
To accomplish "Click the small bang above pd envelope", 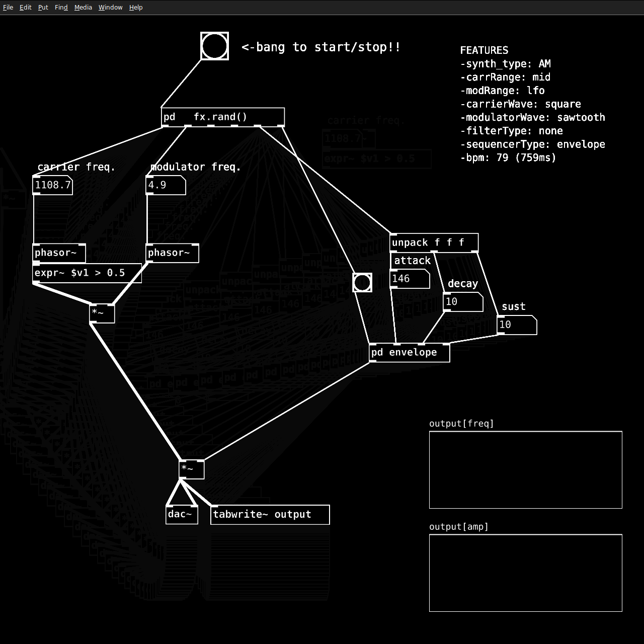I will (362, 283).
